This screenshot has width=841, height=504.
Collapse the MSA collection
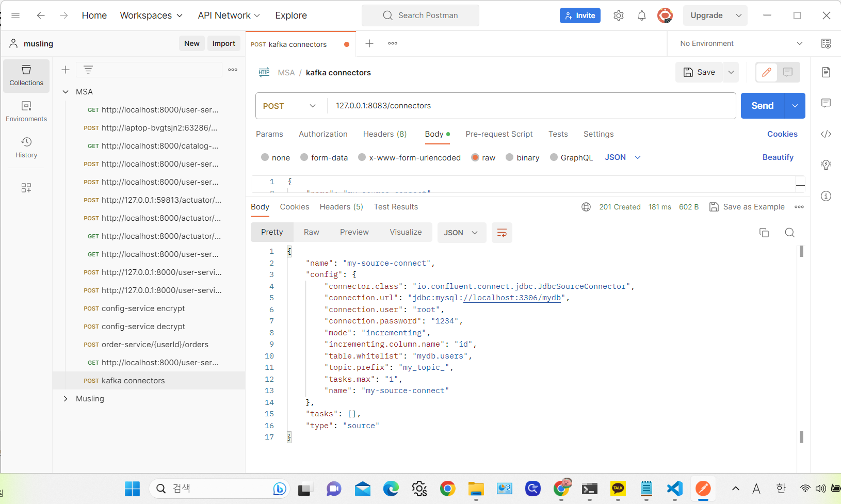66,92
